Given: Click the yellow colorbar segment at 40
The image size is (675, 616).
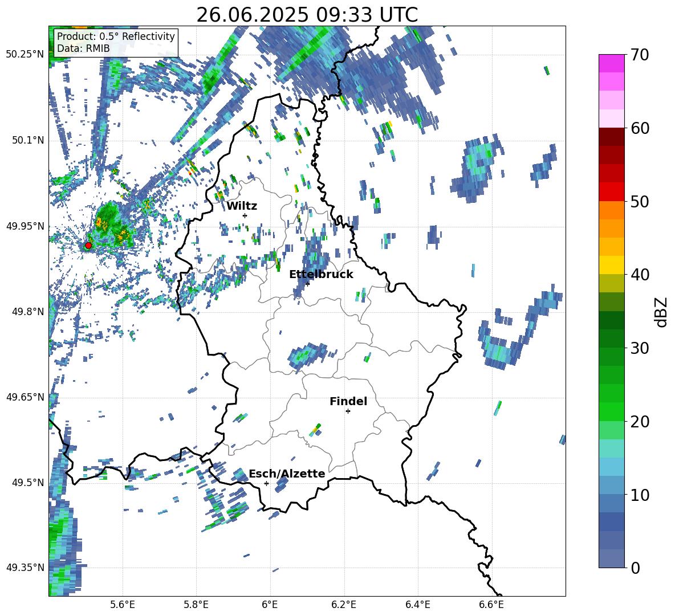Looking at the screenshot, I should pos(611,265).
